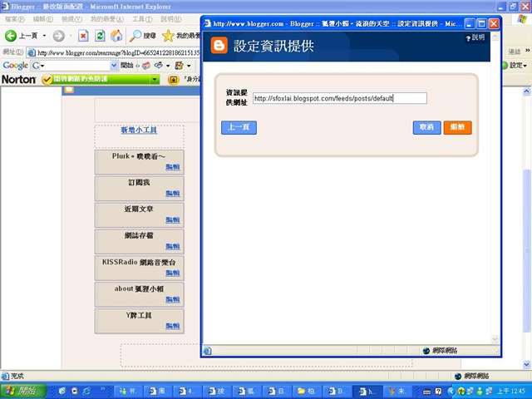Viewport: 532px width, 399px height.
Task: Open Favorites with the star icon
Action: [x=168, y=36]
